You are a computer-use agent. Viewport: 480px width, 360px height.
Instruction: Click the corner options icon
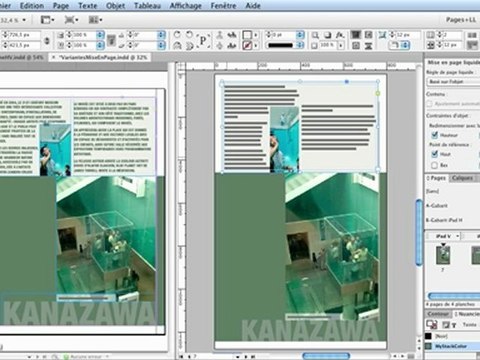coord(382,35)
